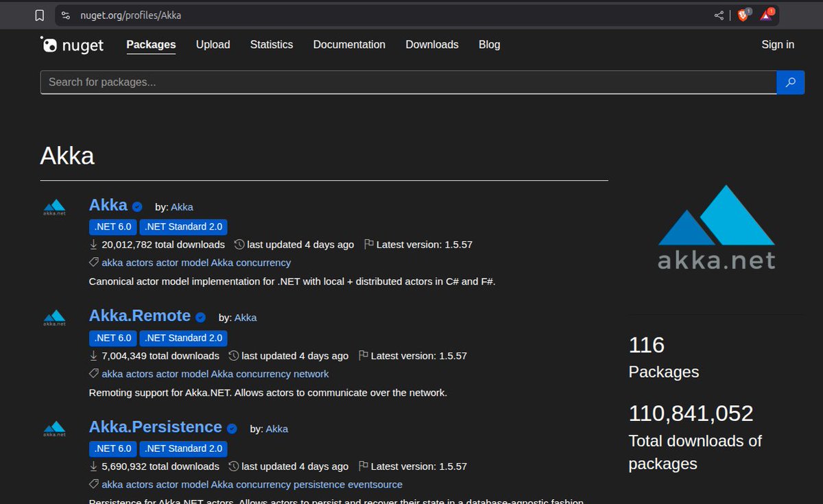823x504 pixels.
Task: Click the Sign in link
Action: (778, 45)
